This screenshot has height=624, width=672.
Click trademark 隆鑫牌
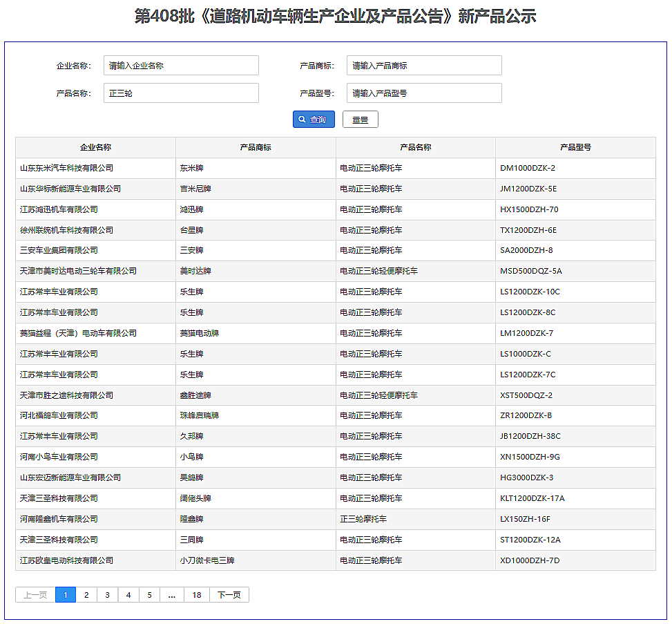191,519
